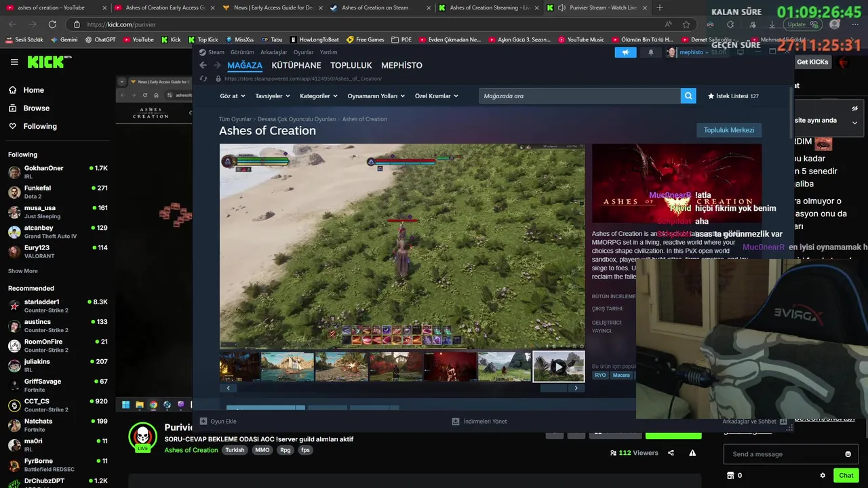This screenshot has width=868, height=488.
Task: Expand Göz at dropdown
Action: point(232,96)
